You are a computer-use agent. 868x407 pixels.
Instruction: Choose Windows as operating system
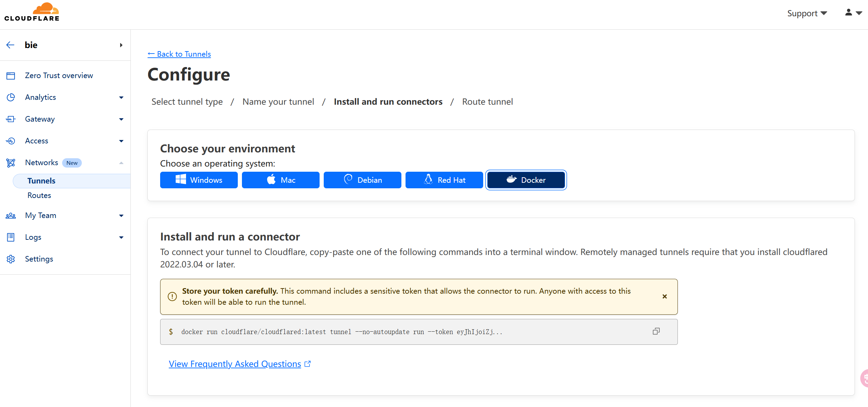pyautogui.click(x=199, y=180)
